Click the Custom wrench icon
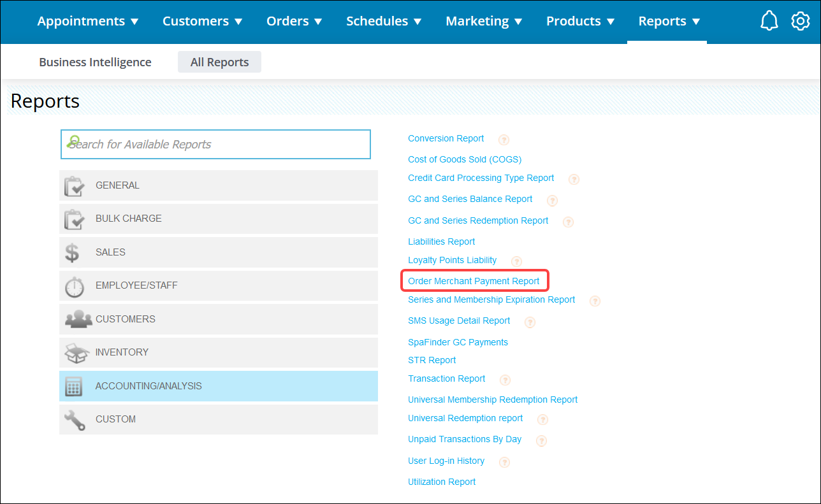The height and width of the screenshot is (504, 821). tap(75, 419)
